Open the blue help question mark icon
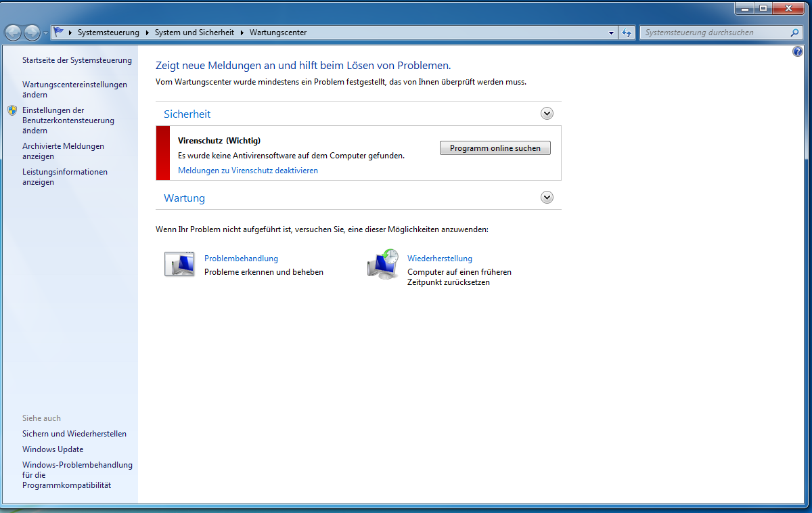 [x=797, y=52]
